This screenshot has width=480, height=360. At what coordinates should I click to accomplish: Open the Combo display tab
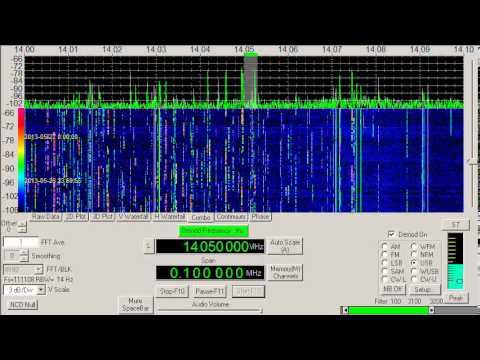point(201,217)
